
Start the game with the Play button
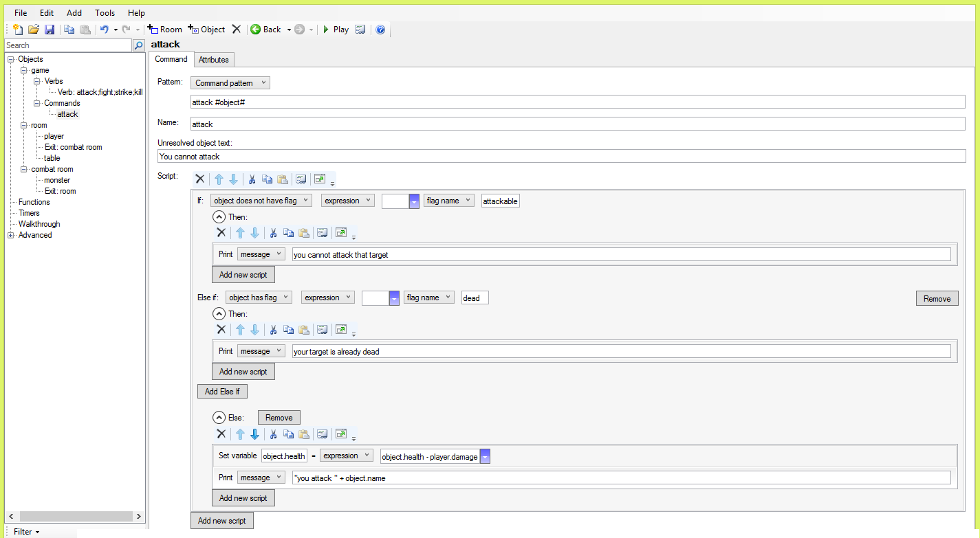pos(336,30)
